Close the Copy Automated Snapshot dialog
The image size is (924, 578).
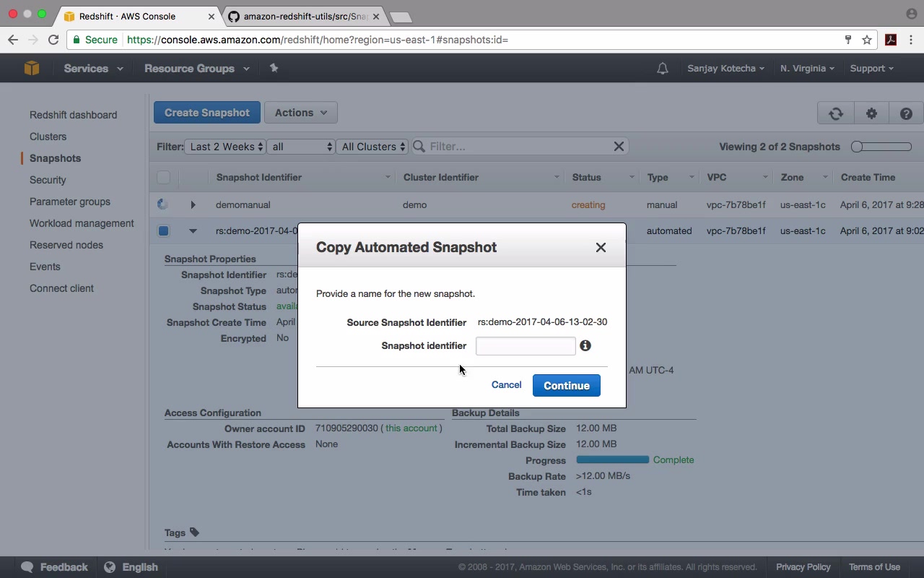click(x=601, y=247)
